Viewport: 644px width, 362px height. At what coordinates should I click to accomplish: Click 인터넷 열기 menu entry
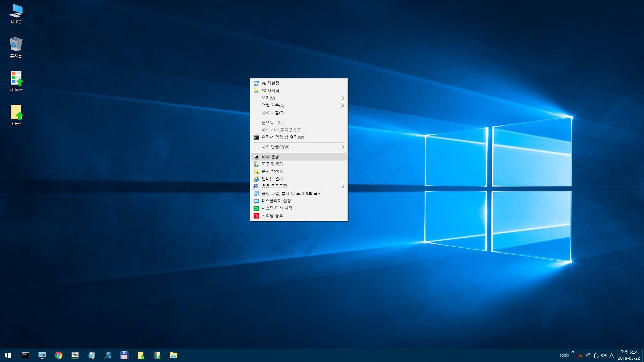pos(299,179)
